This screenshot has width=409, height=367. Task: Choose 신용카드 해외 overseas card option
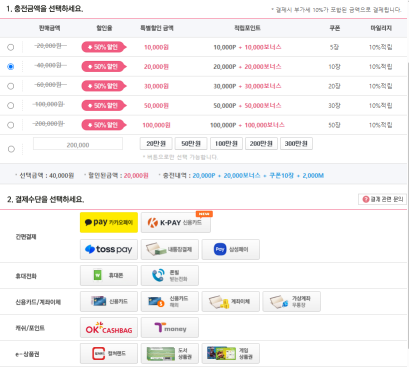[x=170, y=301]
